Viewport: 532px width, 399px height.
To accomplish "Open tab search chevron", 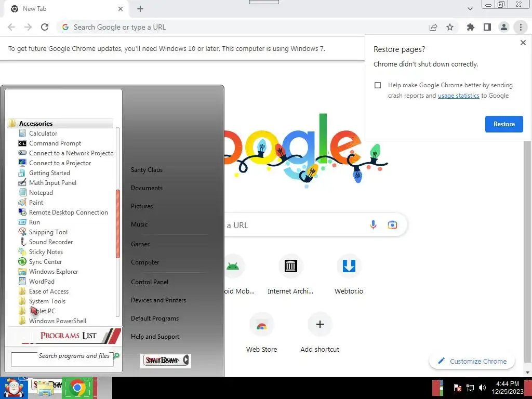I will click(x=470, y=9).
